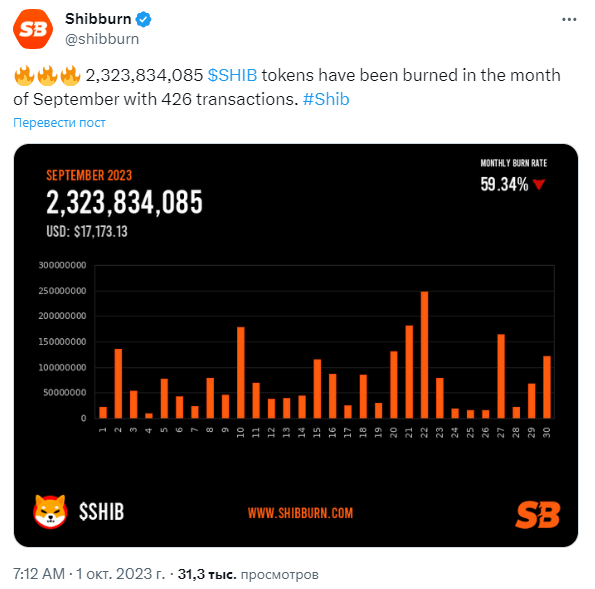Click the Shibburn display name

tap(98, 19)
